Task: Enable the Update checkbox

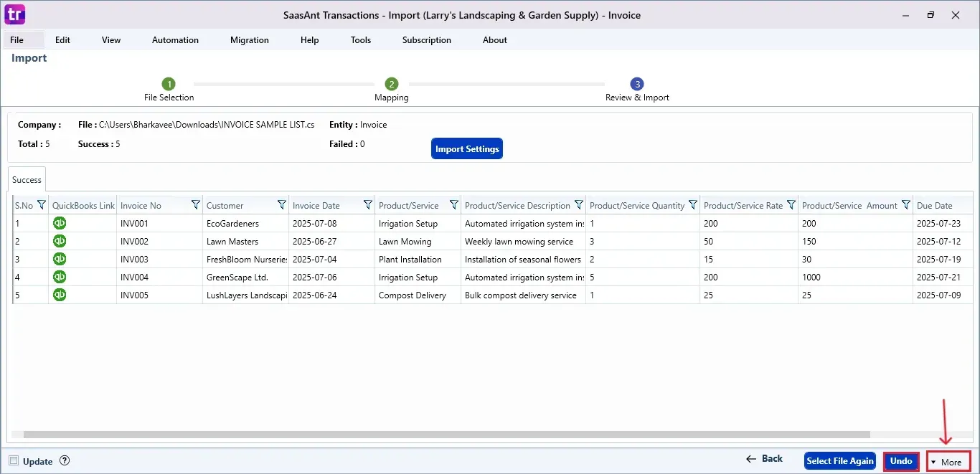Action: 14,461
